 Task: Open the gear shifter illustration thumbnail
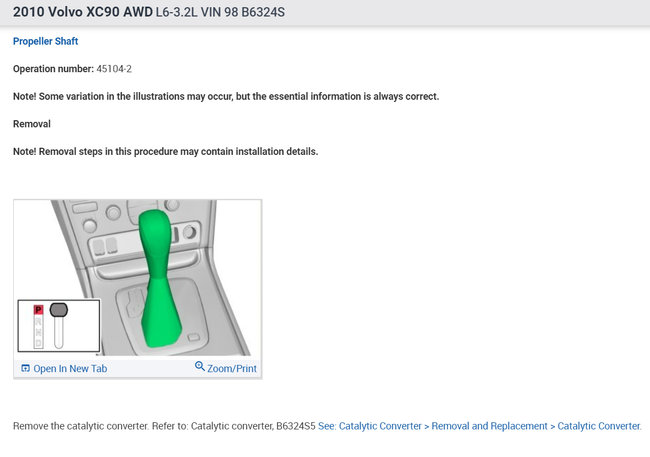(138, 277)
